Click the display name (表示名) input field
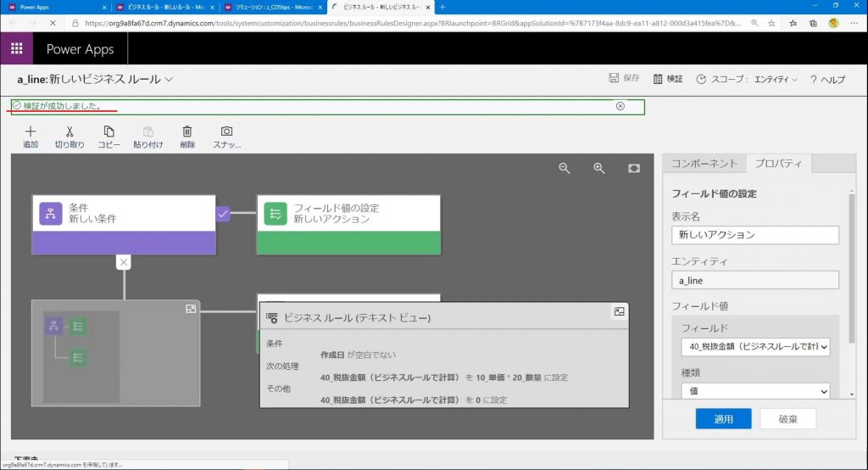Viewport: 868px width, 470px height. (755, 234)
